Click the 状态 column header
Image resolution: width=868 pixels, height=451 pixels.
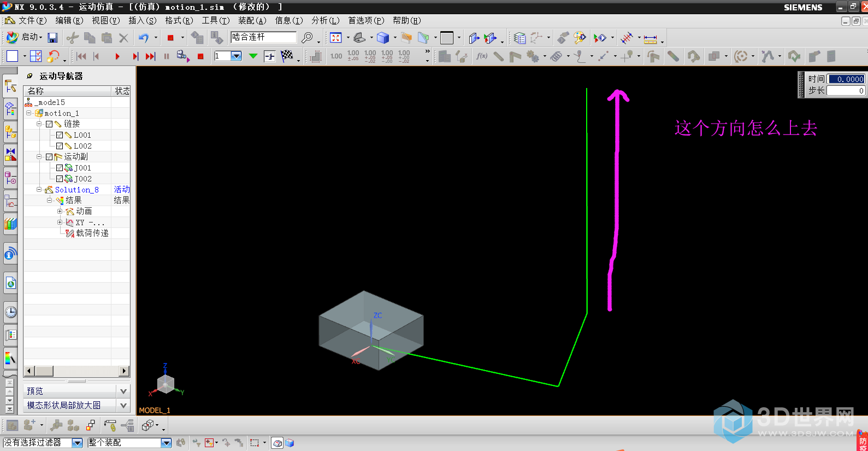click(x=121, y=91)
